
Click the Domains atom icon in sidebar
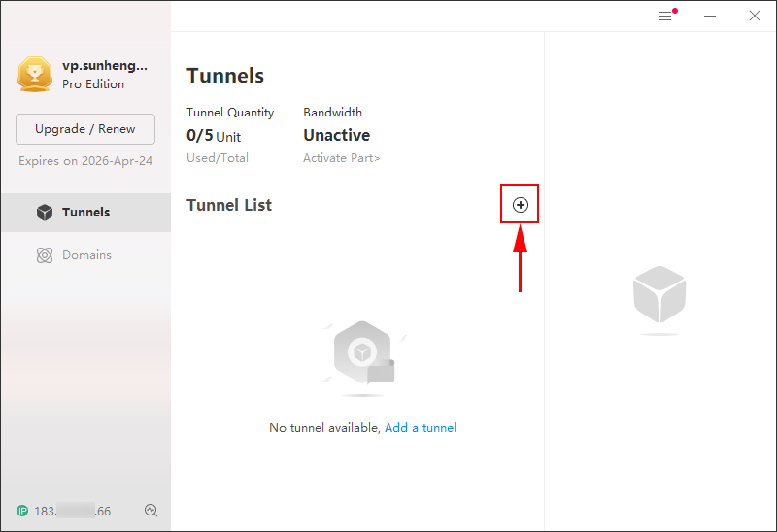pyautogui.click(x=45, y=255)
